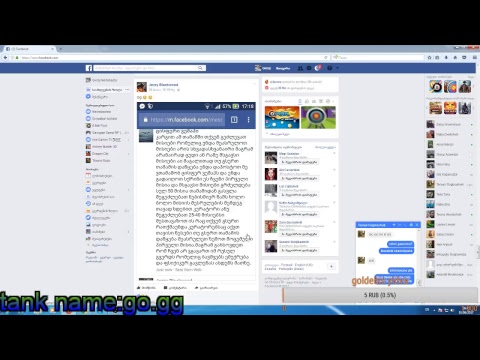
Task: Click the post author's profile picture
Action: [142, 87]
